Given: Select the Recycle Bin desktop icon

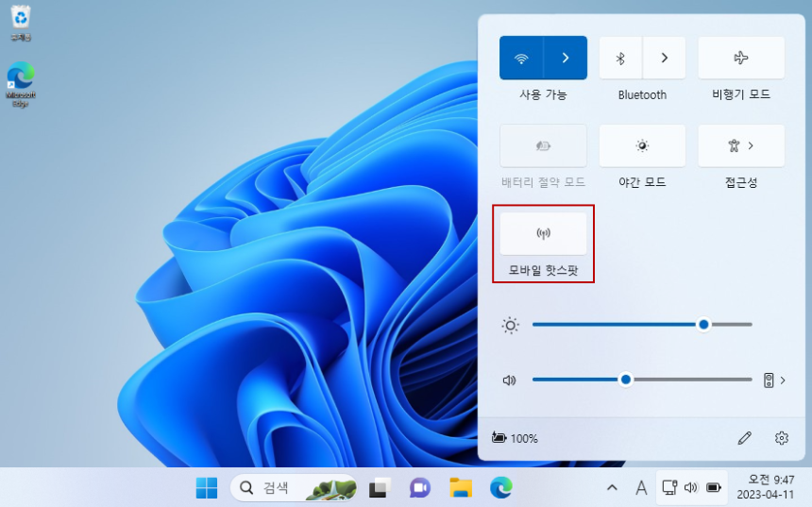Looking at the screenshot, I should click(21, 23).
